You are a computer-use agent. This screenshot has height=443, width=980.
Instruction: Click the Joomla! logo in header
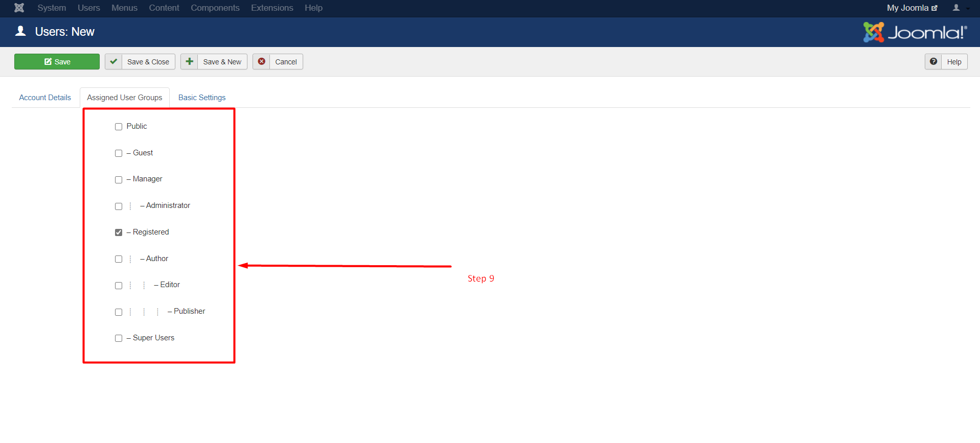[915, 32]
